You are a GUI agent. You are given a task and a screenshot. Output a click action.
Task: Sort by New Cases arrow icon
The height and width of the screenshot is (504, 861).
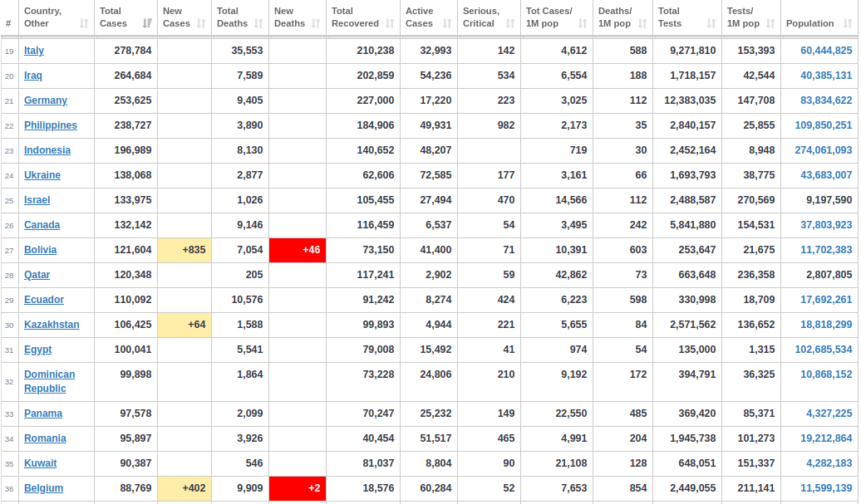201,23
